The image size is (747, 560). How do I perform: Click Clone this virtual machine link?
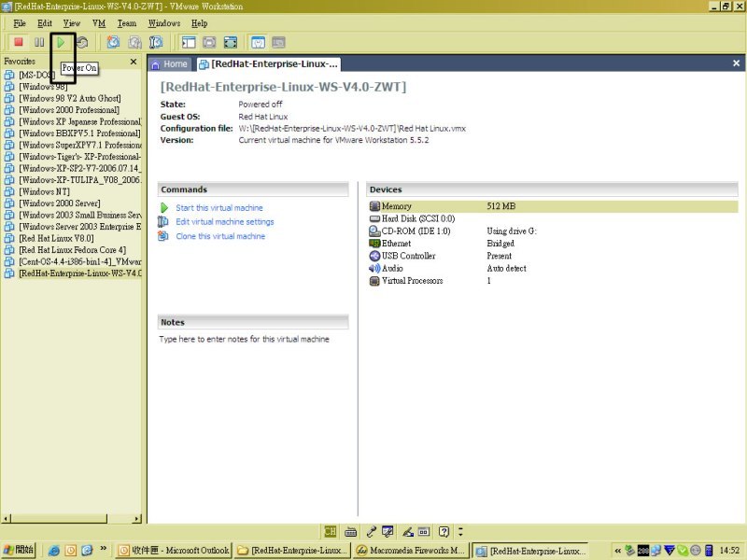tap(220, 236)
